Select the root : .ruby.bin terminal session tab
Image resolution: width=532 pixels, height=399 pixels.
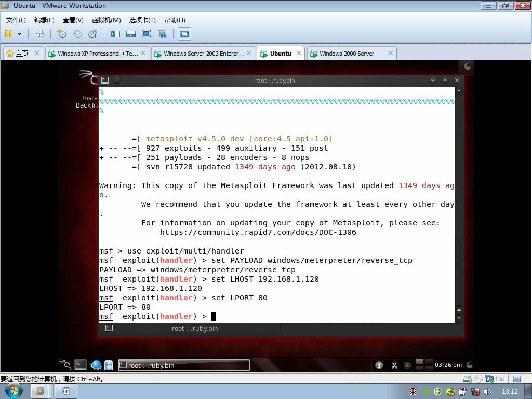pos(189,328)
